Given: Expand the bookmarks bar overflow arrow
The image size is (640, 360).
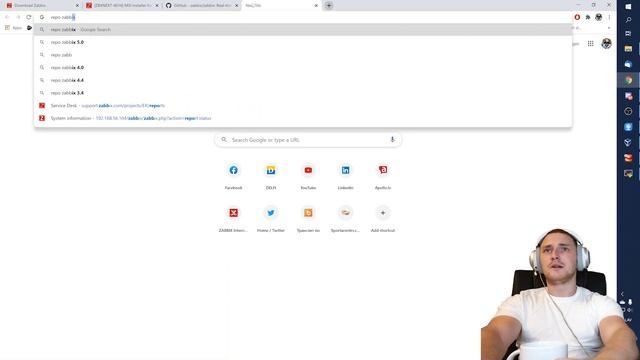Looking at the screenshot, I should coord(609,28).
